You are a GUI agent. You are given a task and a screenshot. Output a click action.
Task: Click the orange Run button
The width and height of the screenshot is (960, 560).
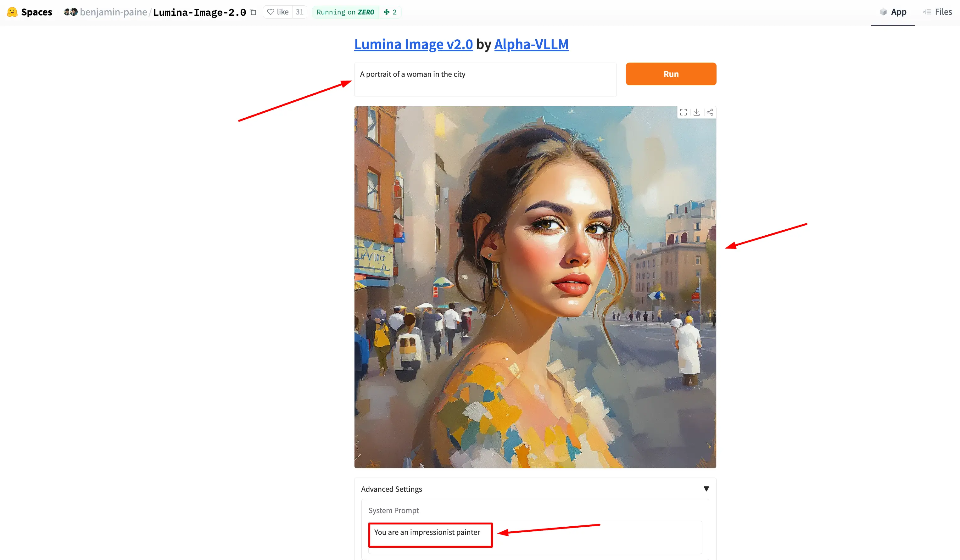[671, 74]
